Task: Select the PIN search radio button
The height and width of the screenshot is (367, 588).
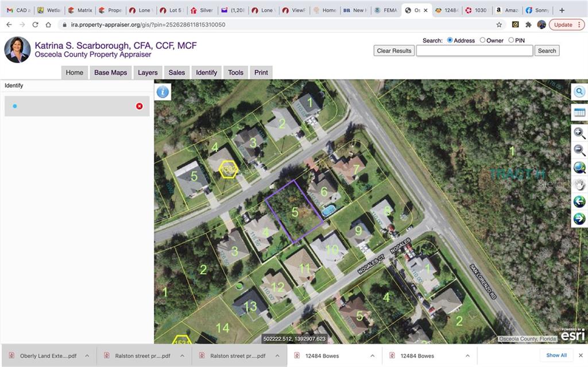Action: click(x=511, y=40)
